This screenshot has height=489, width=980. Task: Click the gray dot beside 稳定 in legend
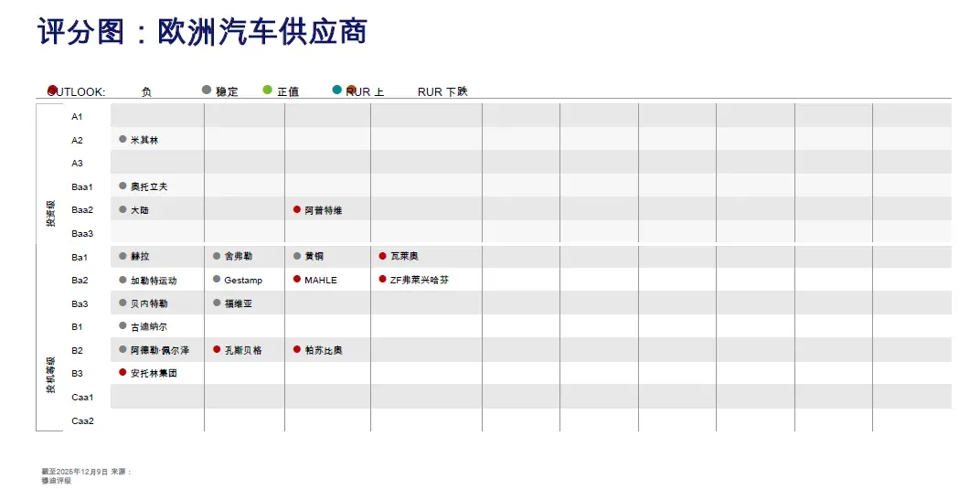207,90
